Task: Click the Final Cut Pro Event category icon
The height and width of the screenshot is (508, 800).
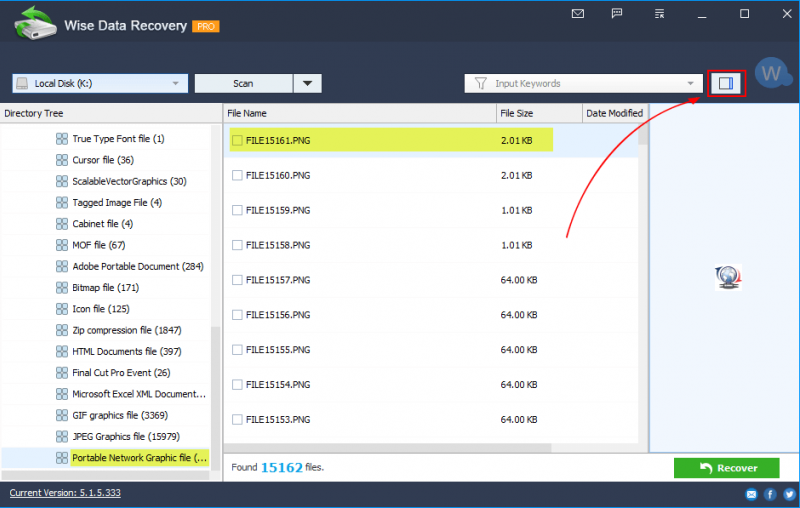Action: pos(62,373)
